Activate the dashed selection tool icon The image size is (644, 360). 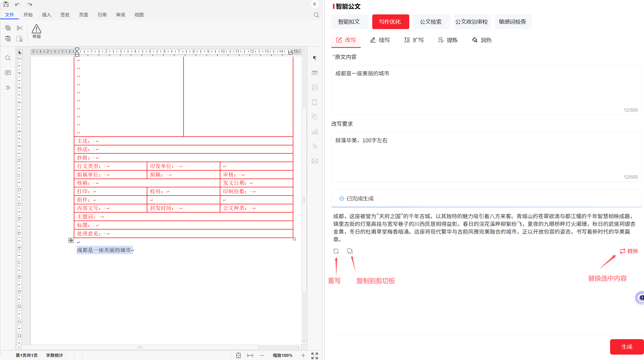pyautogui.click(x=20, y=39)
